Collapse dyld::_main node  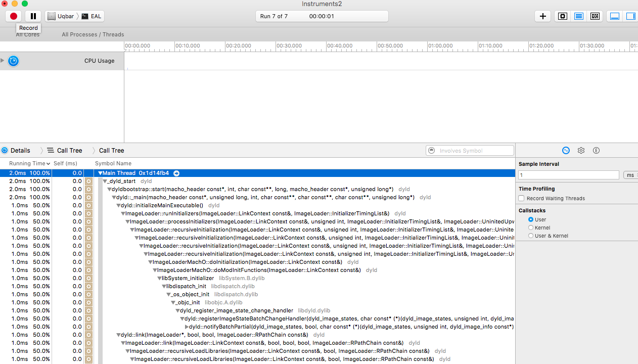click(x=114, y=197)
